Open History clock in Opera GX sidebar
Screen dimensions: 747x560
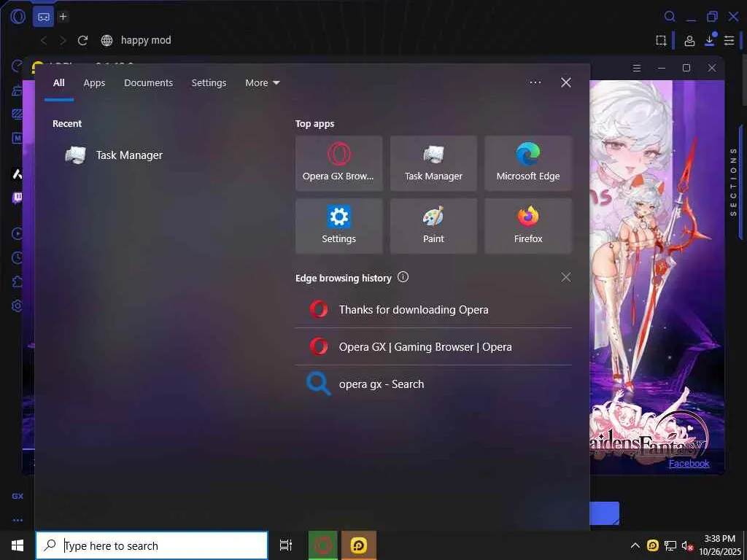click(x=17, y=257)
